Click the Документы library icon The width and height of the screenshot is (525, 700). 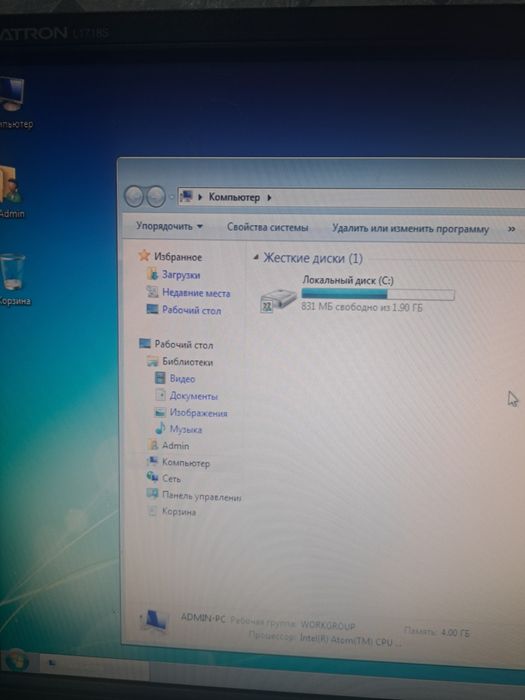160,395
